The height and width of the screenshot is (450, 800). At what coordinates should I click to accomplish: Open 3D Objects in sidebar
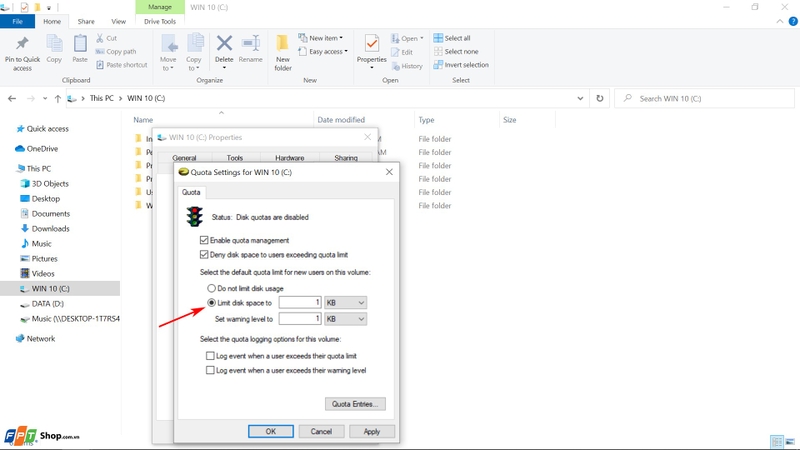pos(44,184)
